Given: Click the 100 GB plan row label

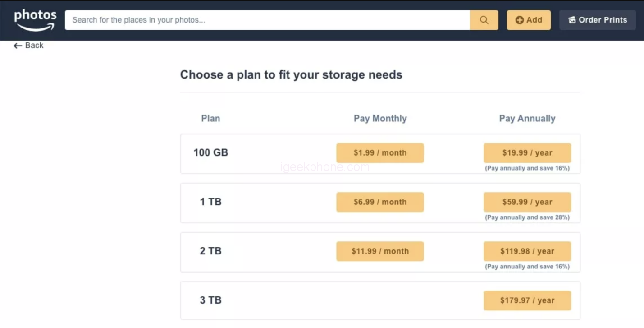Looking at the screenshot, I should point(210,153).
